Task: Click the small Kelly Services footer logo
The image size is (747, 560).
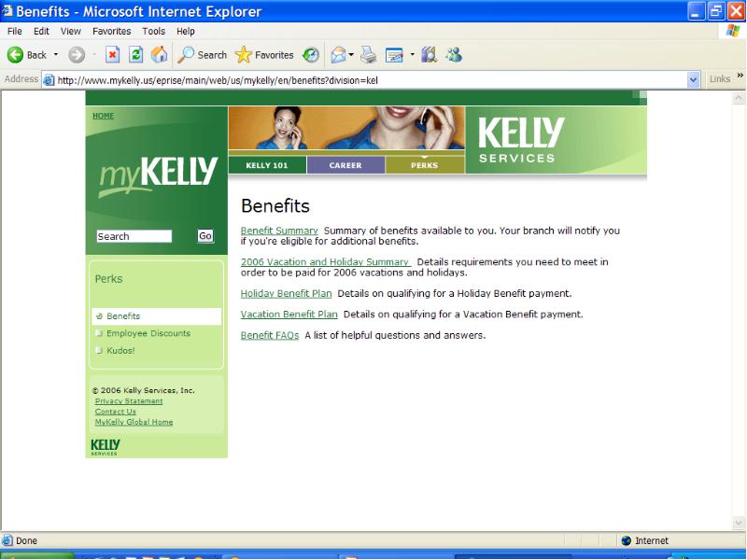Action: [x=106, y=447]
